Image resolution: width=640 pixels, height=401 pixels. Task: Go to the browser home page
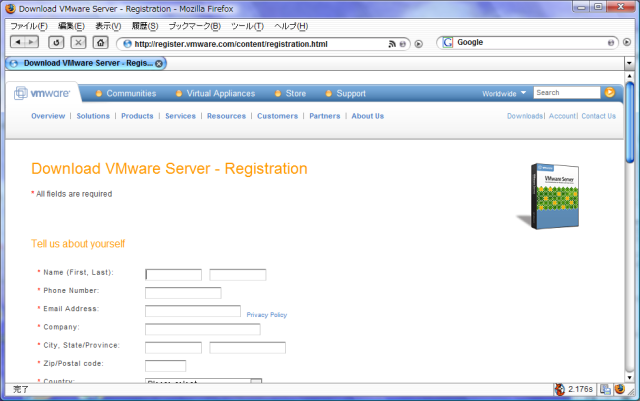click(x=100, y=43)
